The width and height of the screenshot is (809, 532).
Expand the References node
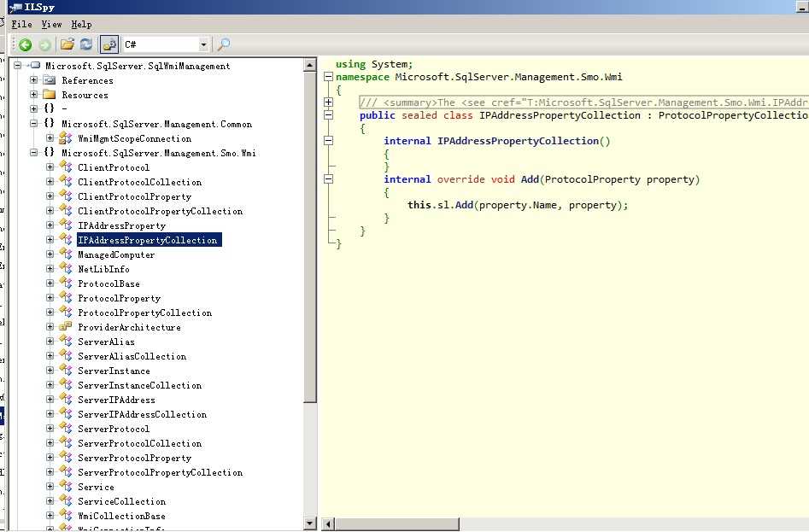(33, 80)
